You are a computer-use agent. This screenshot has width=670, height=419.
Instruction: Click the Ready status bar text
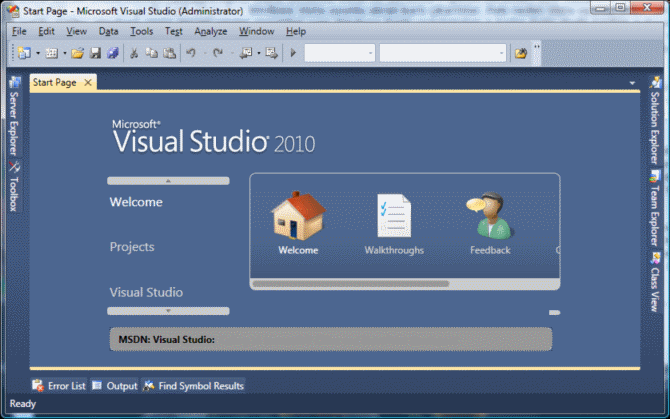pyautogui.click(x=23, y=404)
